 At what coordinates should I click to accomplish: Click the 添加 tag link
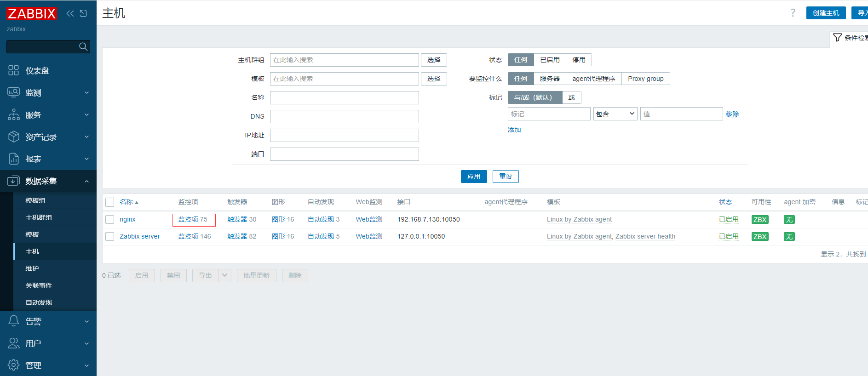click(x=514, y=130)
